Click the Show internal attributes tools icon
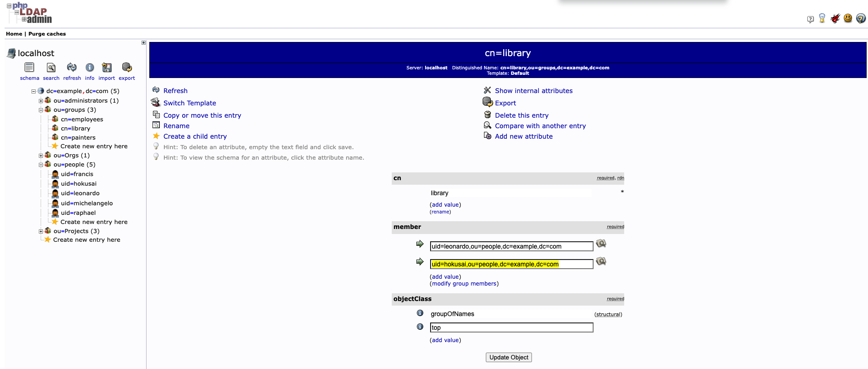The image size is (868, 369). (488, 90)
